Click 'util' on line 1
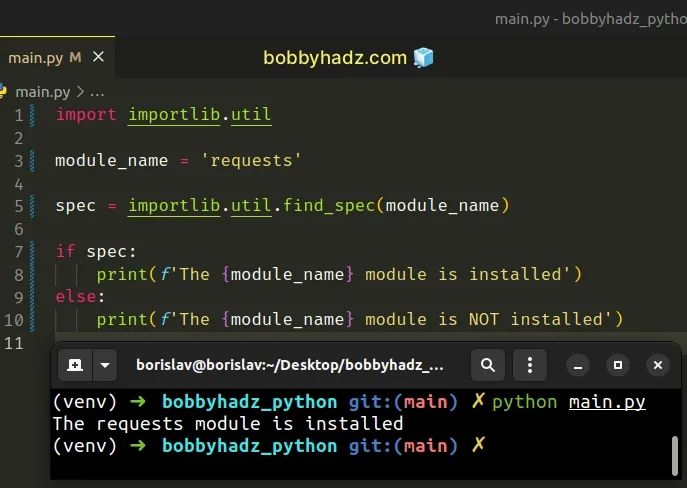The width and height of the screenshot is (687, 488). coord(251,115)
